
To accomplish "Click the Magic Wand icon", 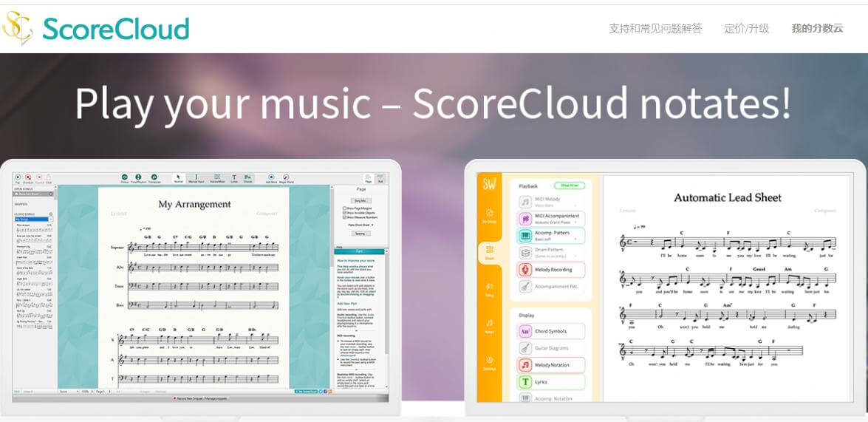I will click(286, 177).
